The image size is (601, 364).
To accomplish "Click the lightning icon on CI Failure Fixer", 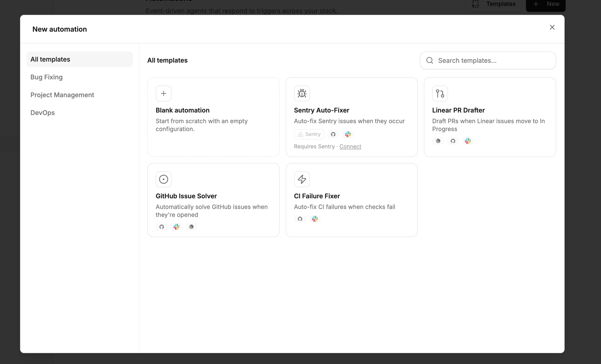I will [x=302, y=179].
